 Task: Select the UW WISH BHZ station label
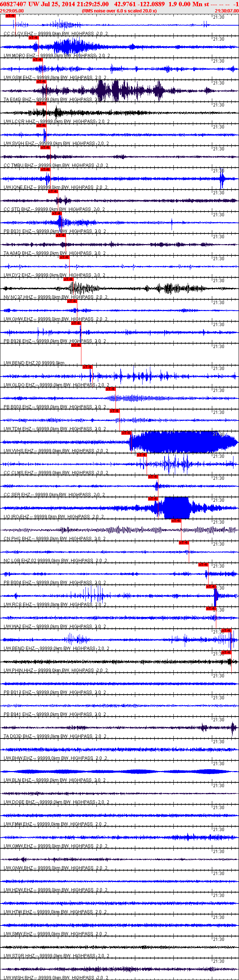pos(19,977)
